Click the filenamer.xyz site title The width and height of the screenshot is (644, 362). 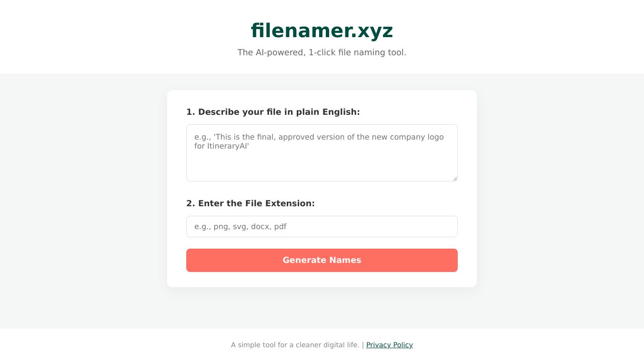[322, 31]
